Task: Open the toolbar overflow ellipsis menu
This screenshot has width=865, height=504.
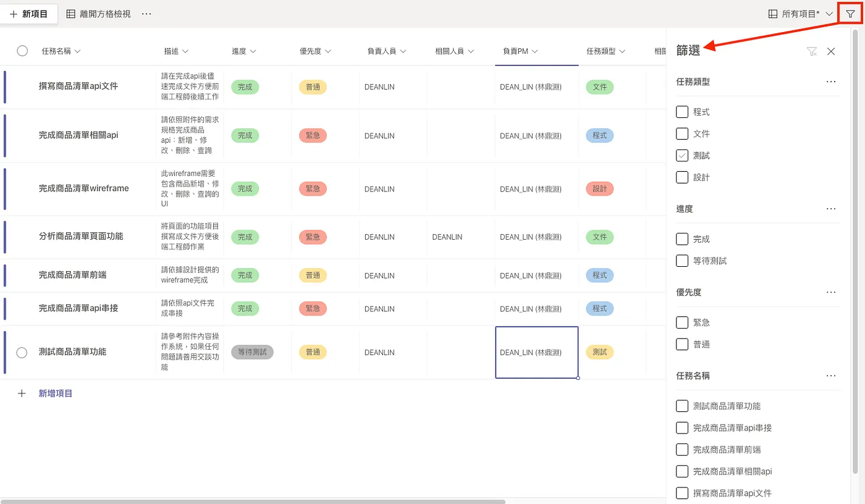Action: 146,14
